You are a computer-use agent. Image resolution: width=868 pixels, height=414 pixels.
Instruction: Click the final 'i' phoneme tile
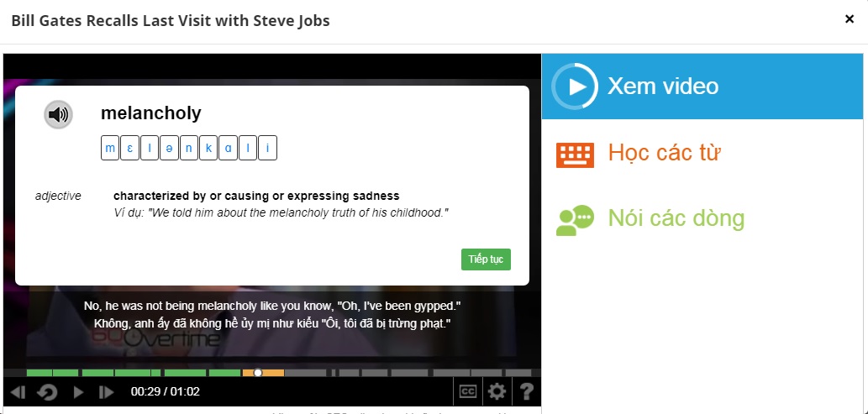coord(267,148)
